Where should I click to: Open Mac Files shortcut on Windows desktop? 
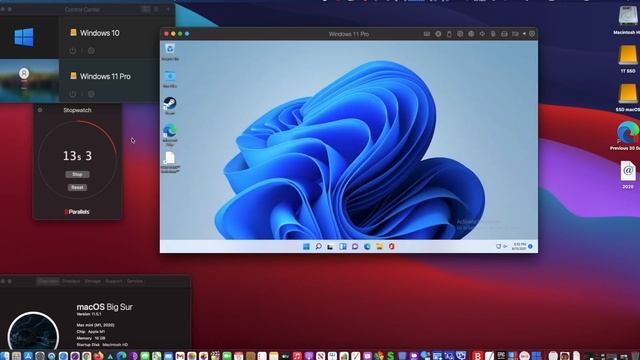tap(170, 79)
